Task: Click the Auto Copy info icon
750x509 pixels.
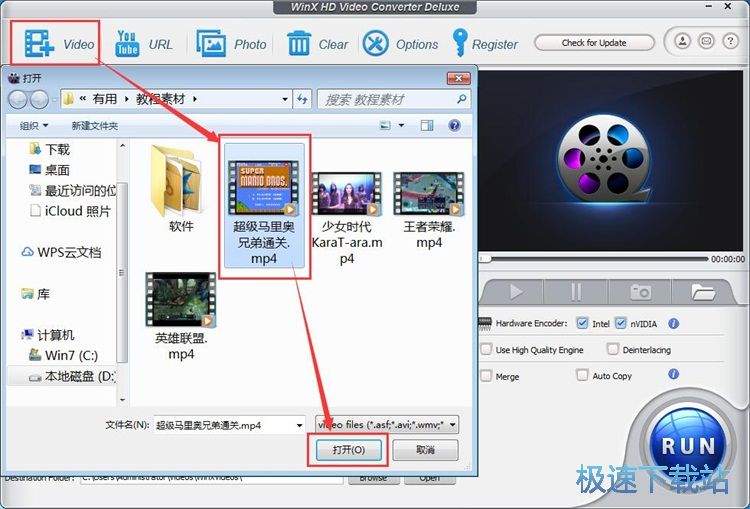Action: tap(673, 374)
